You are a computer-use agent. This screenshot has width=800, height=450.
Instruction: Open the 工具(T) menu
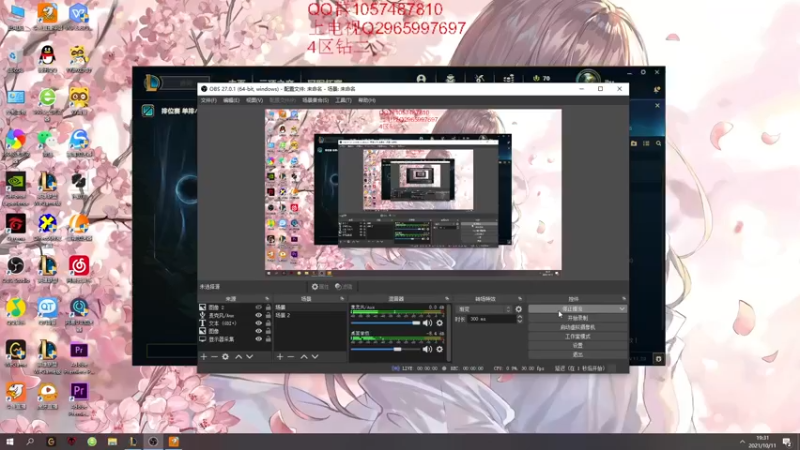tap(343, 101)
